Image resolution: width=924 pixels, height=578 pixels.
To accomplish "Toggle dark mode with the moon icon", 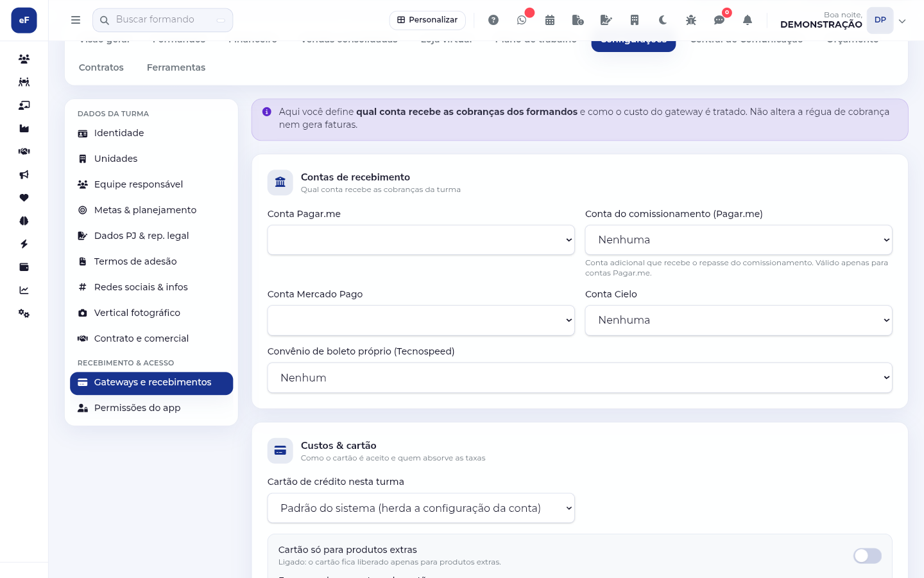I will tap(663, 20).
